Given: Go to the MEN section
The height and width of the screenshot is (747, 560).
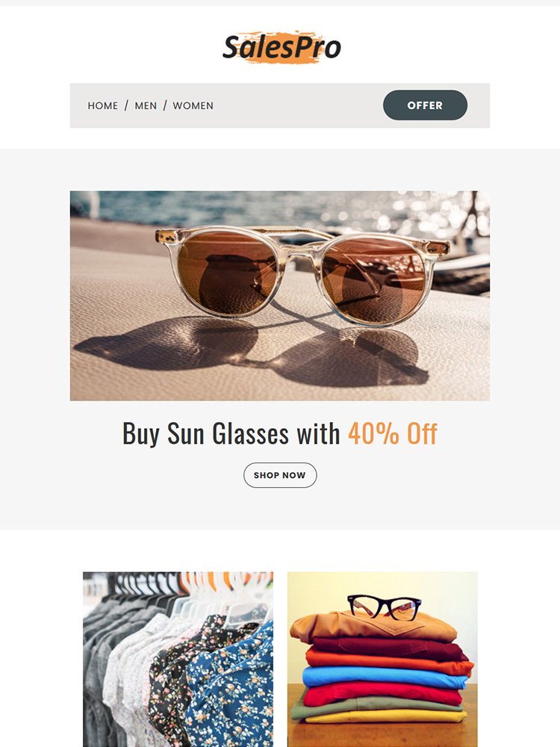Looking at the screenshot, I should point(146,106).
